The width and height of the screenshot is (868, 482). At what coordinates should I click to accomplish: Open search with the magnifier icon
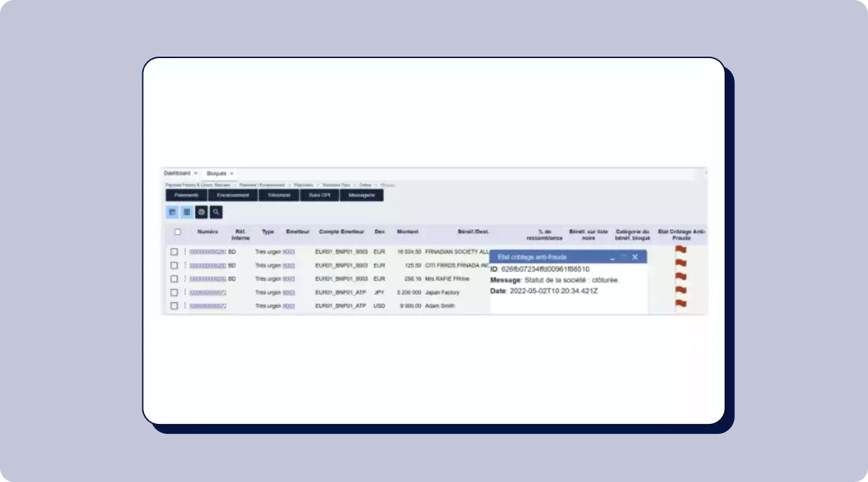point(216,212)
